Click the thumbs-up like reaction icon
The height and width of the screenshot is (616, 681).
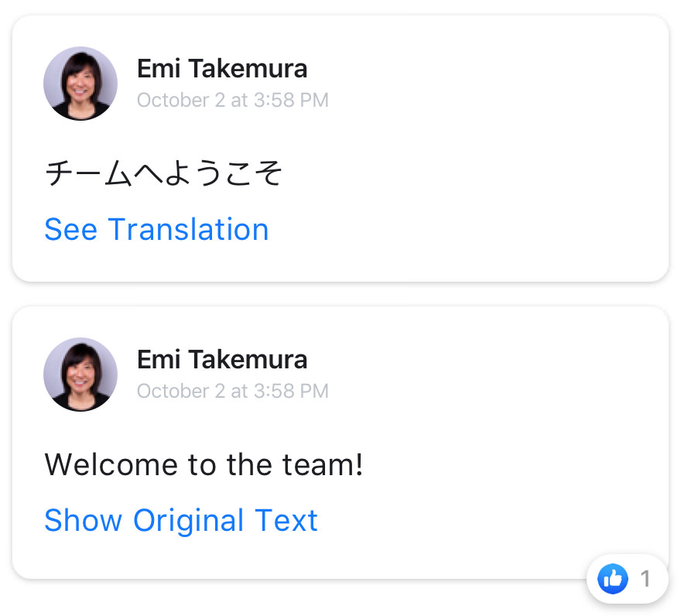point(613,578)
